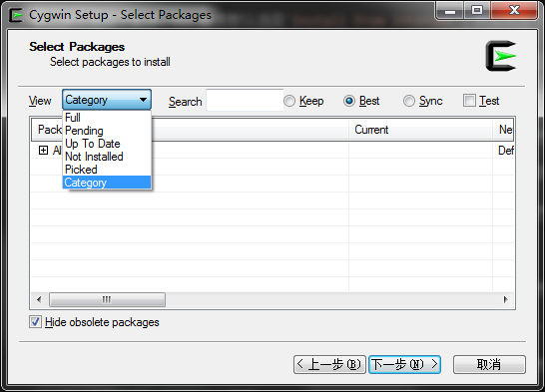Screen dimensions: 545x392
Task: Choose the Sync radio option
Action: [409, 101]
